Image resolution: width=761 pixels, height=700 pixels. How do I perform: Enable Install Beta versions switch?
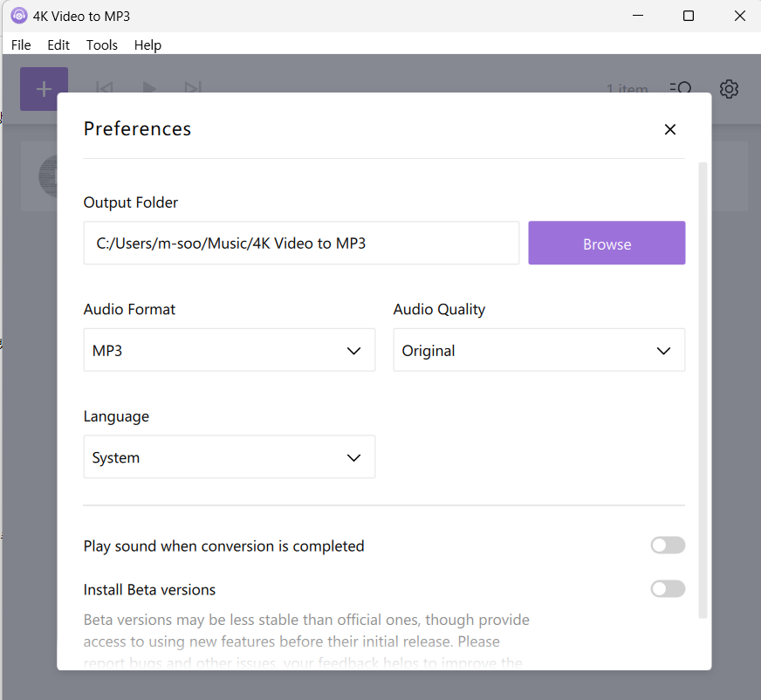tap(668, 589)
